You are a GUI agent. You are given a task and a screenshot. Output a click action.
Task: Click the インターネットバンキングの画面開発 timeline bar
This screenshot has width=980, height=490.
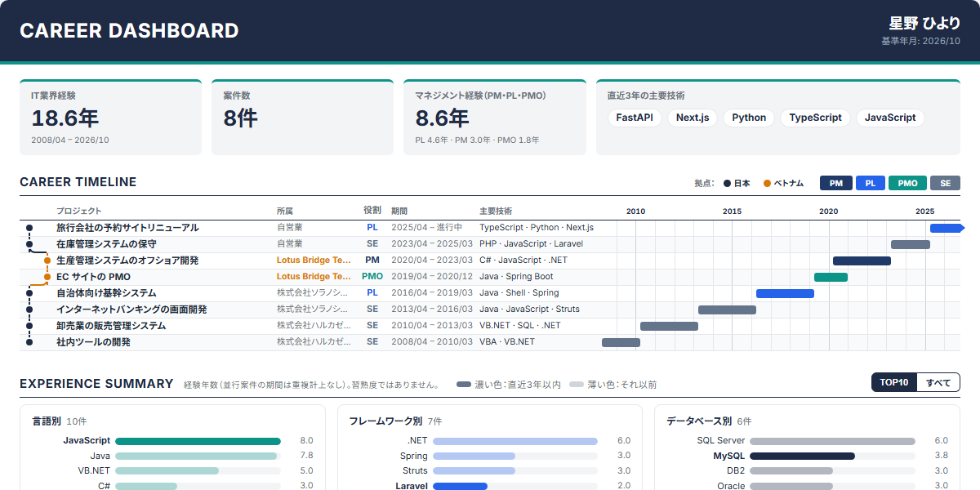727,310
